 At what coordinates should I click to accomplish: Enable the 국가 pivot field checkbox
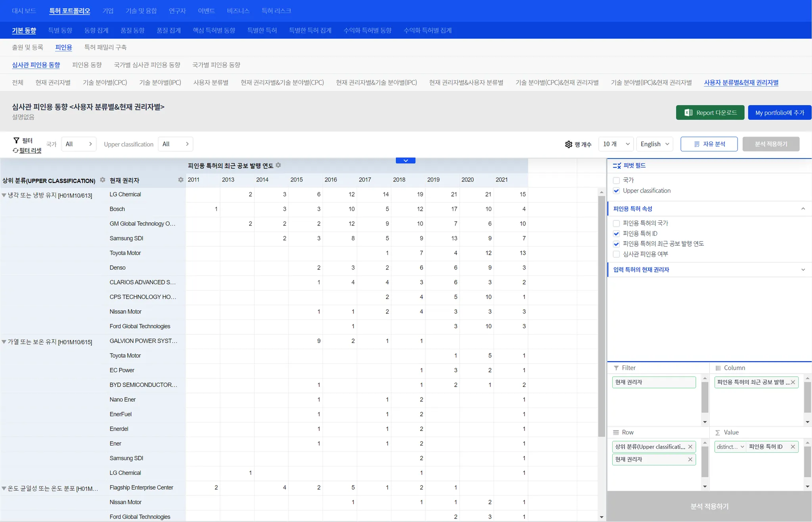point(616,180)
